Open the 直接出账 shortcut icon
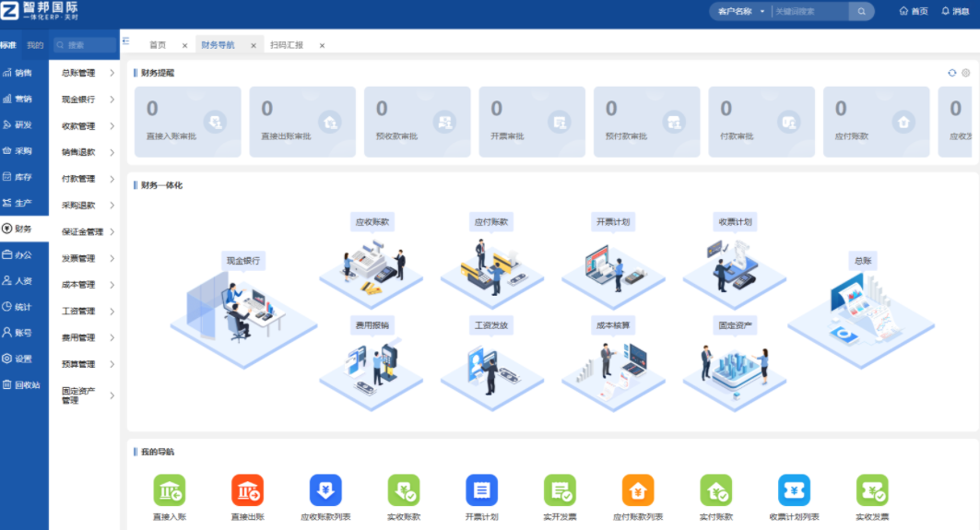 (x=247, y=490)
